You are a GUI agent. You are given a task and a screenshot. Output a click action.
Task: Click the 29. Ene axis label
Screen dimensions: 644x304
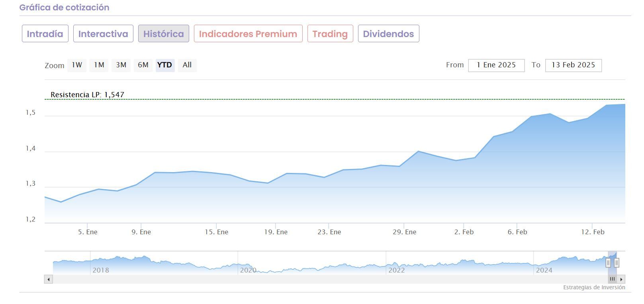tap(405, 232)
